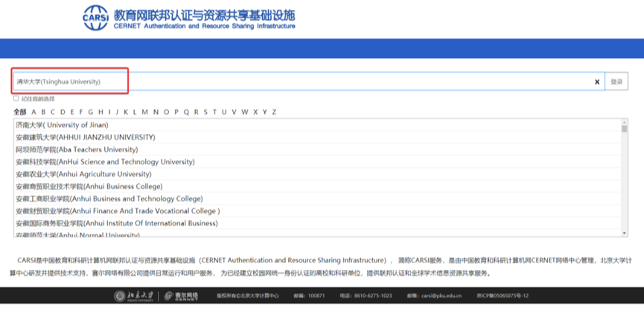Click the institution list scrollbar thumb
Image resolution: width=644 pixels, height=313 pixels.
[x=625, y=129]
